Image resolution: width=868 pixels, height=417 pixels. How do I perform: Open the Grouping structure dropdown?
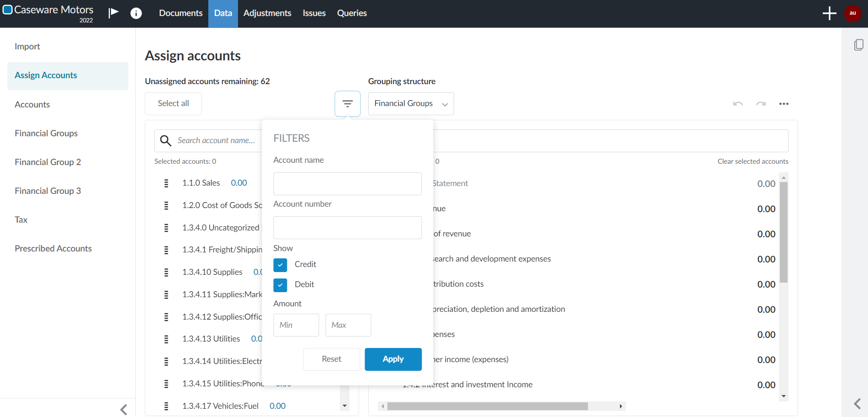410,103
